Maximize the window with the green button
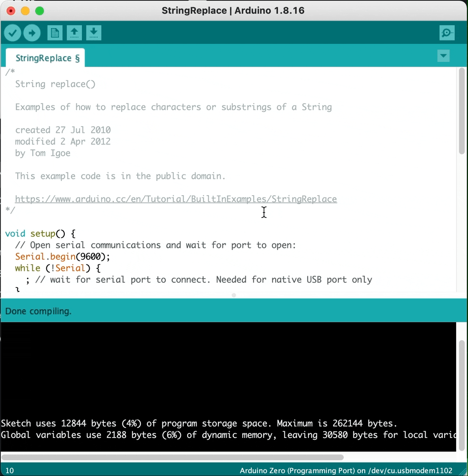The height and width of the screenshot is (476, 468). pyautogui.click(x=40, y=11)
